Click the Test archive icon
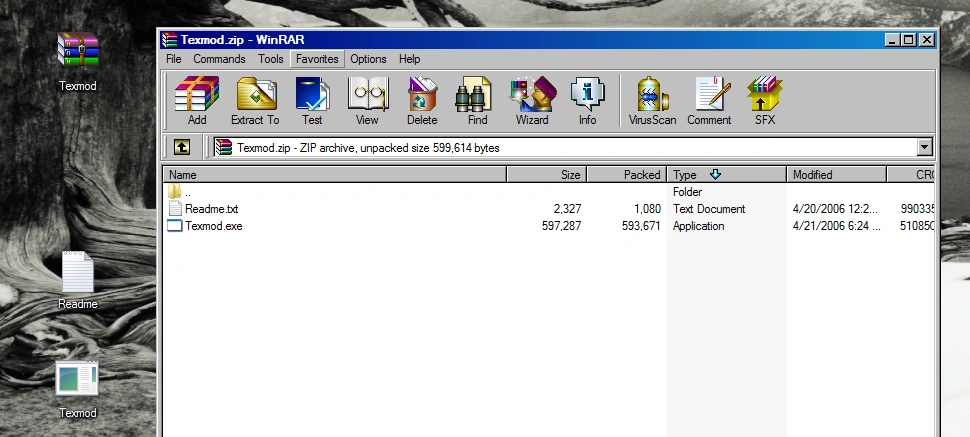Image resolution: width=970 pixels, height=437 pixels. tap(312, 94)
